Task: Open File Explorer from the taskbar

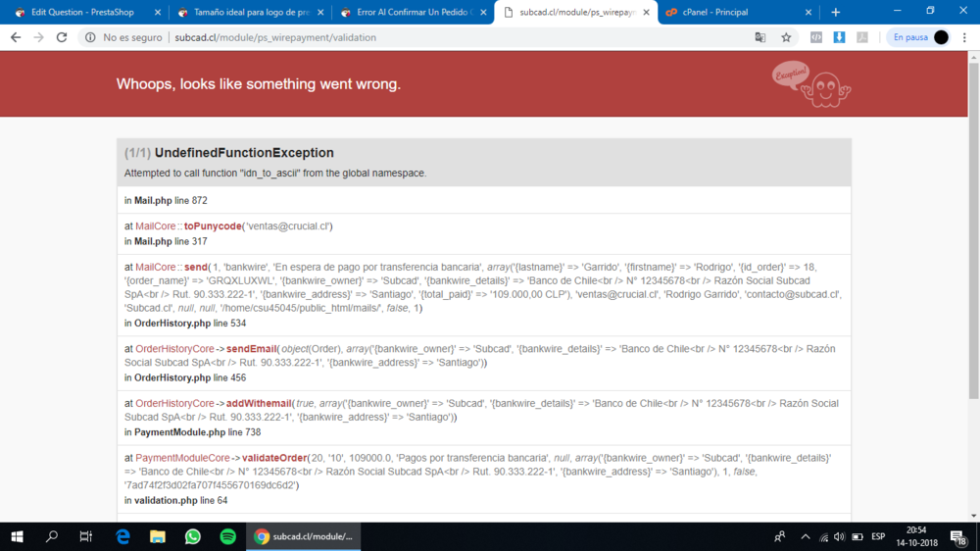Action: click(x=158, y=536)
